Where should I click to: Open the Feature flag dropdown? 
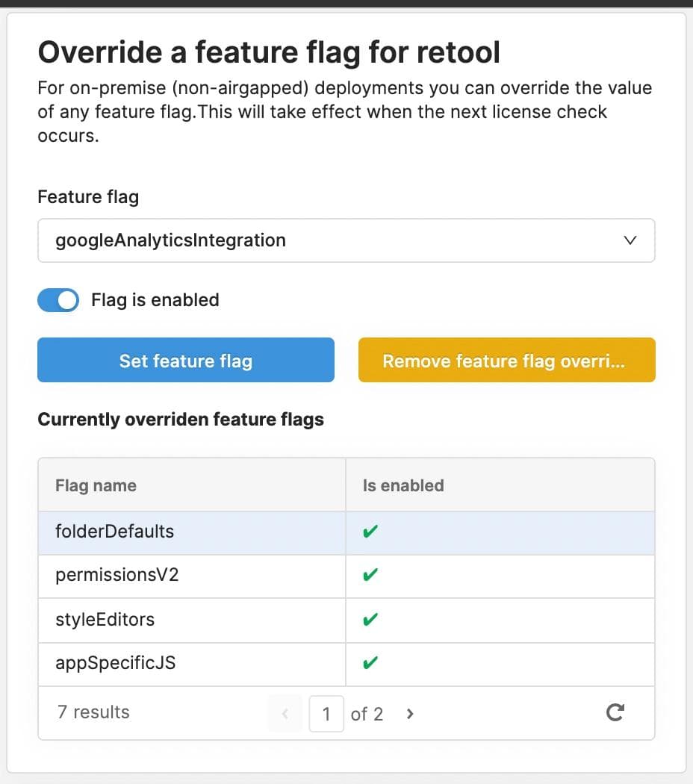[329, 240]
